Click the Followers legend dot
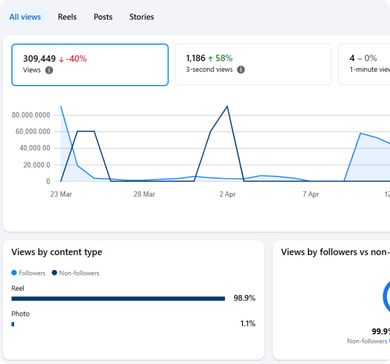Screen dimensions: 390x364 coord(14,273)
